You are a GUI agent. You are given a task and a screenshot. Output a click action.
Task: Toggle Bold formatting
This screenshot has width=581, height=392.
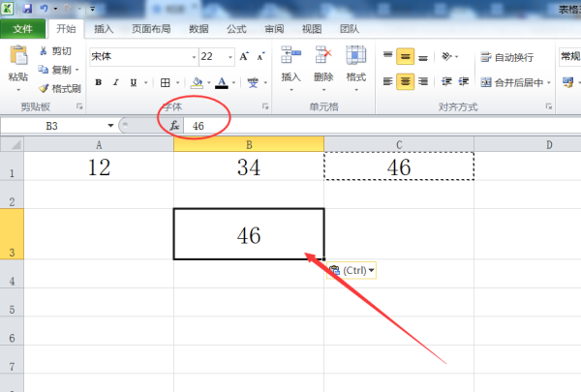tap(99, 82)
